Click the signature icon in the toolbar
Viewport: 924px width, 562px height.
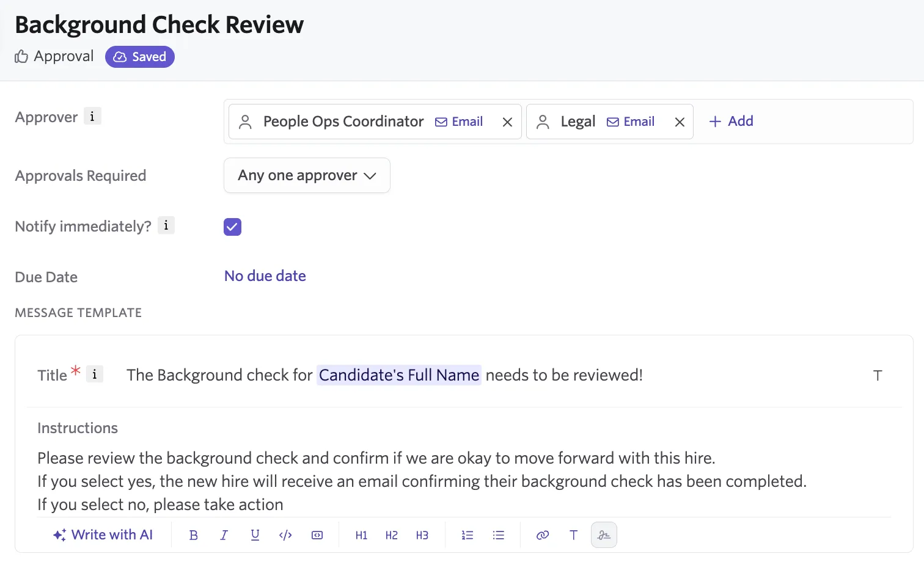pos(604,535)
